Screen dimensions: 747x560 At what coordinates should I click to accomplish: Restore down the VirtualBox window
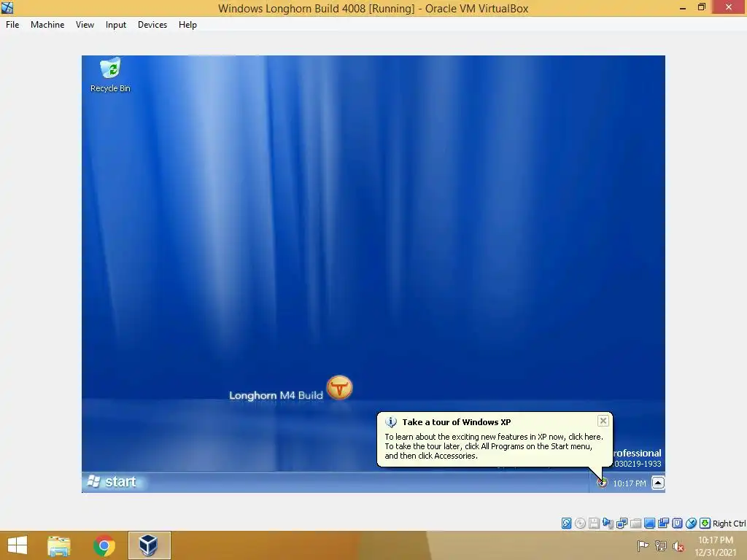(702, 7)
